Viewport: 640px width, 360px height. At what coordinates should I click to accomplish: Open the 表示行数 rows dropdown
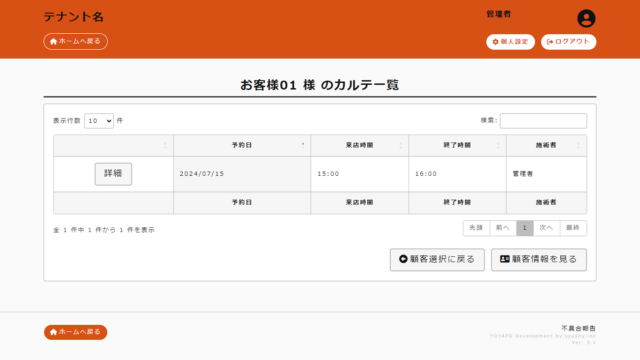click(x=99, y=121)
